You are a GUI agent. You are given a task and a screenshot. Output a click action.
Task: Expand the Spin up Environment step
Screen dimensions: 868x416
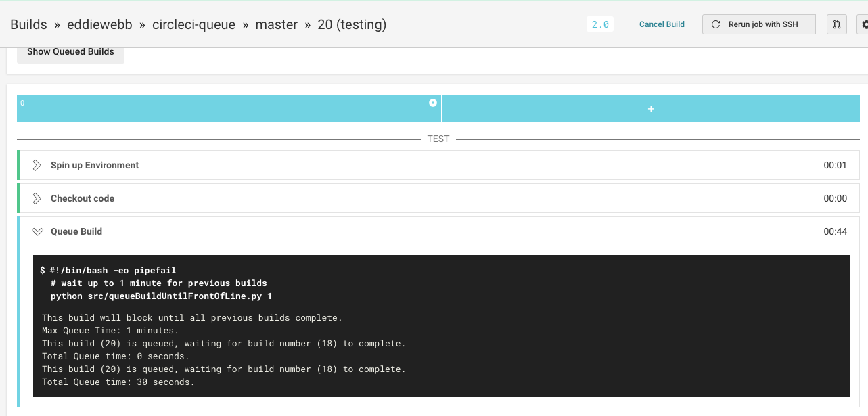click(x=37, y=165)
